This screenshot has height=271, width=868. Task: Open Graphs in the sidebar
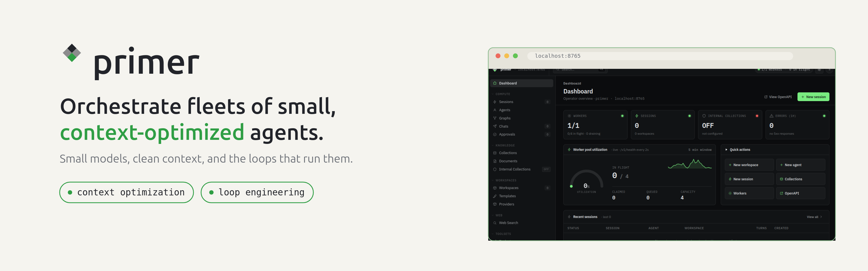[x=522, y=118]
